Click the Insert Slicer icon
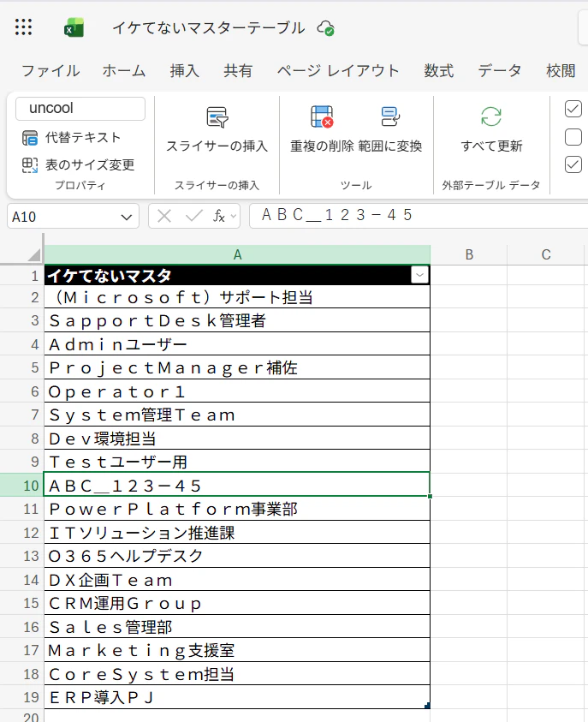588x722 pixels. (x=217, y=117)
